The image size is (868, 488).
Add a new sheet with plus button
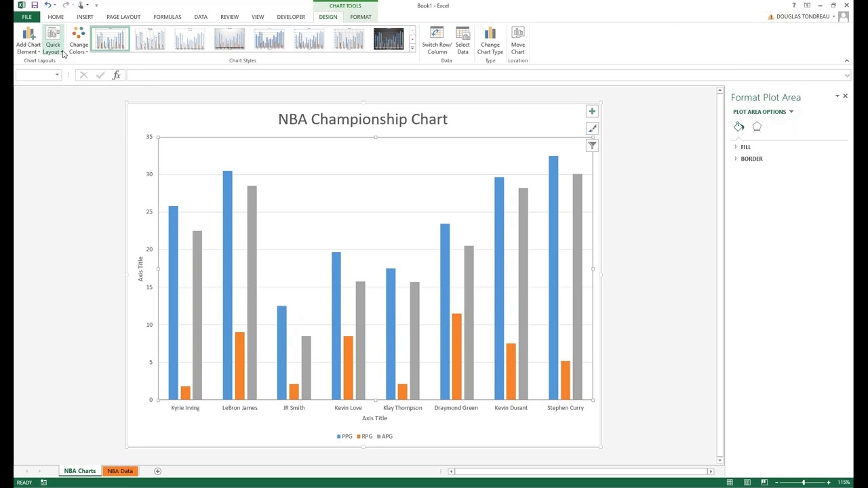click(x=157, y=471)
